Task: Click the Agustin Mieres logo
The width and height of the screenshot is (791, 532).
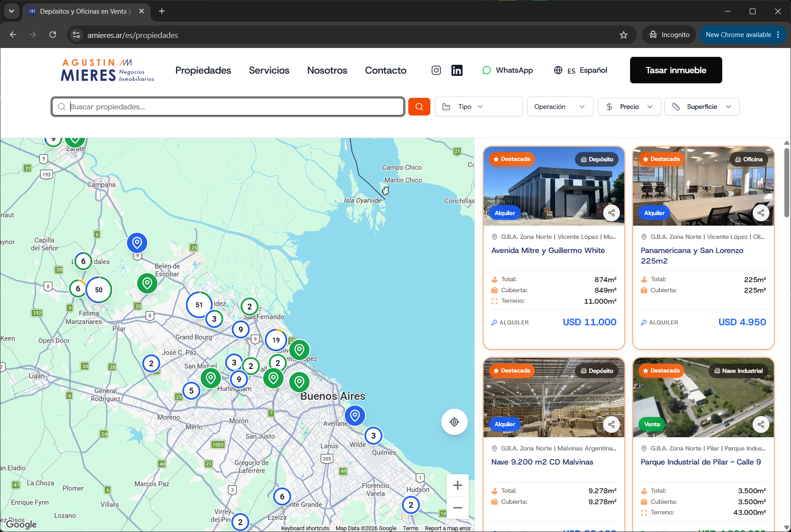Action: [108, 70]
